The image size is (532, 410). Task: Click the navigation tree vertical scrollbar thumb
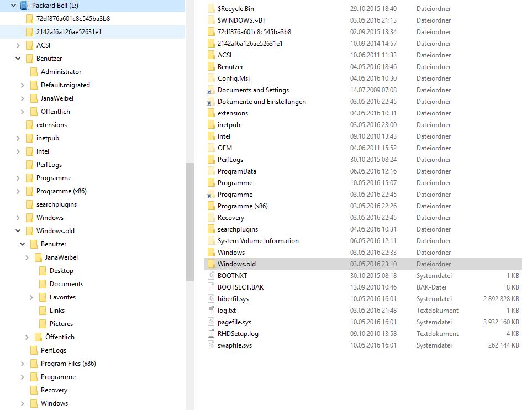pos(189,222)
